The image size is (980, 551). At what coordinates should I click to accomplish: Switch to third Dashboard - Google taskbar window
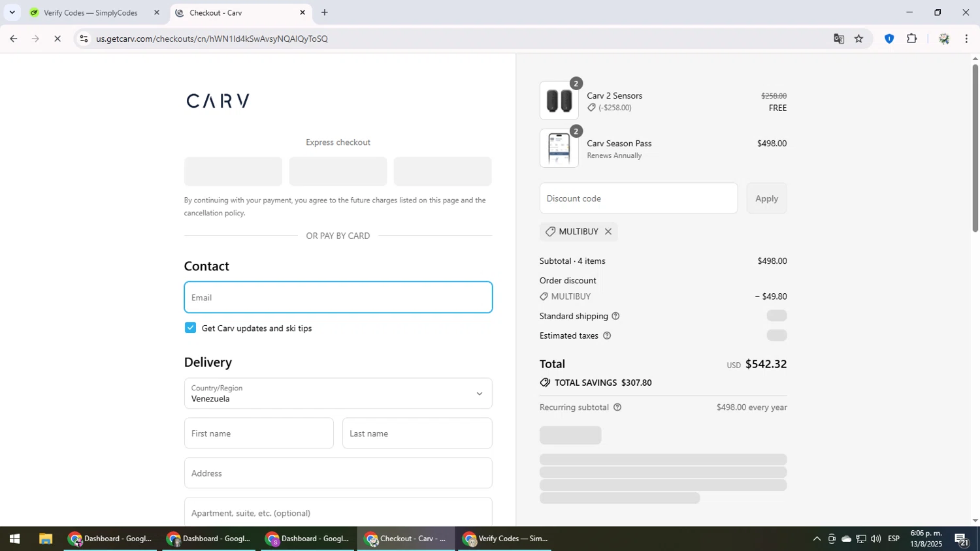pos(308,539)
